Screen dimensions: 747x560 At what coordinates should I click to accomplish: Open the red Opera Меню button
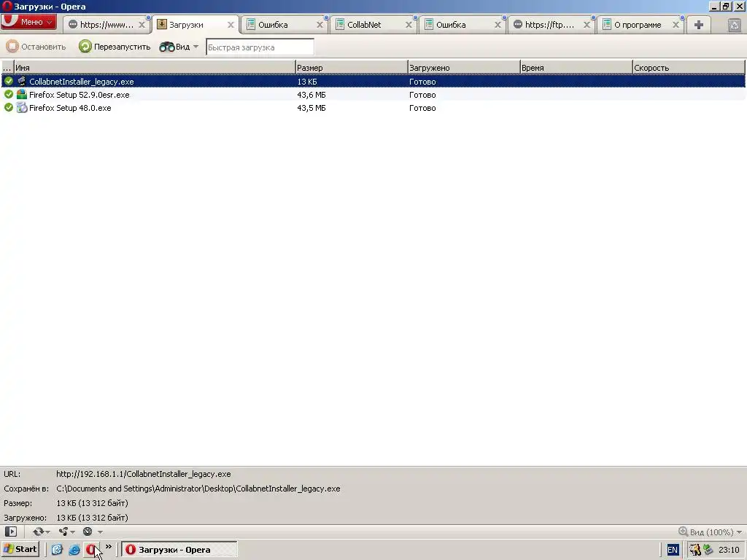click(28, 22)
